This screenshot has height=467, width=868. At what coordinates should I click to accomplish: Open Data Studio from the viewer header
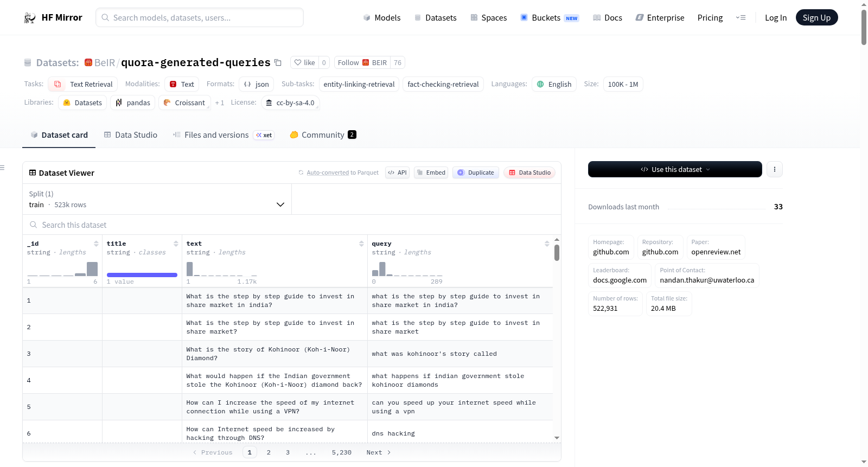[x=529, y=172]
